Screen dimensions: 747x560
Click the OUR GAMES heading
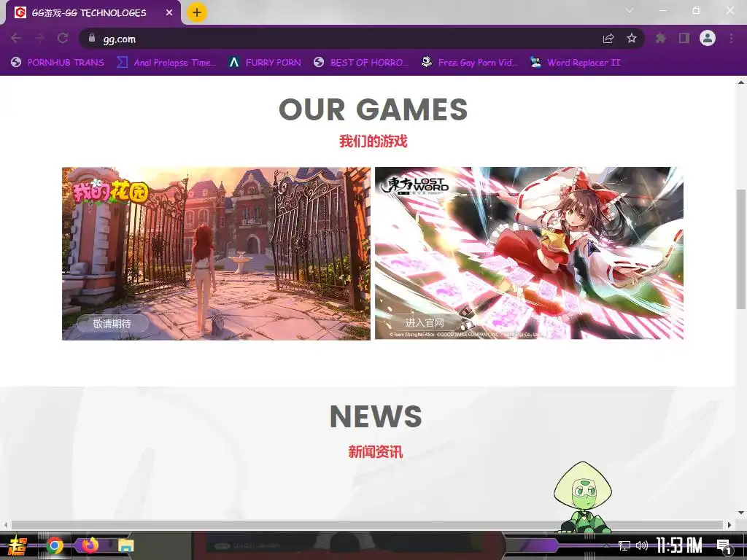[x=373, y=109]
